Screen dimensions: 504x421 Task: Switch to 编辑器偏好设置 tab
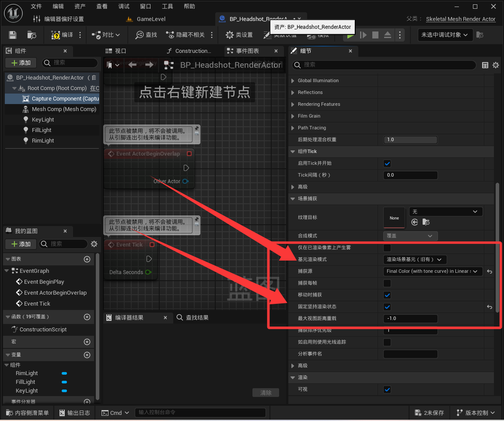pos(59,19)
